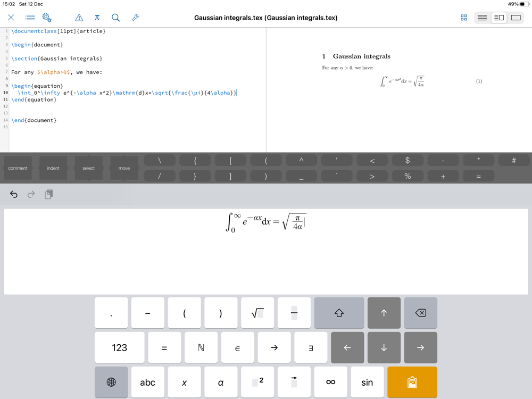The height and width of the screenshot is (399, 532).
Task: Tap the indent key
Action: coord(53,168)
